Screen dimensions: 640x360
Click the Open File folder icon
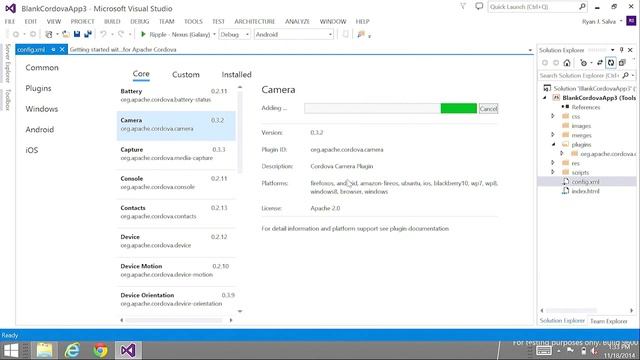coord(65,34)
